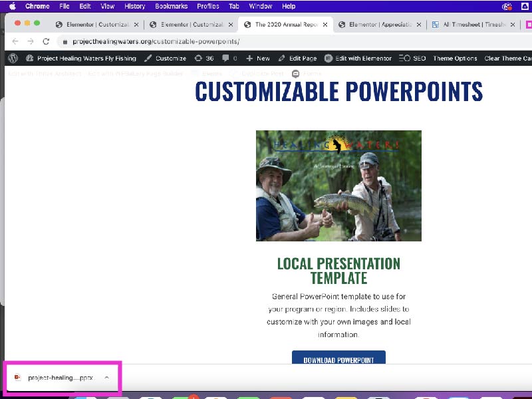This screenshot has height=399, width=532.
Task: Click Edit with Elementor
Action: (x=358, y=59)
